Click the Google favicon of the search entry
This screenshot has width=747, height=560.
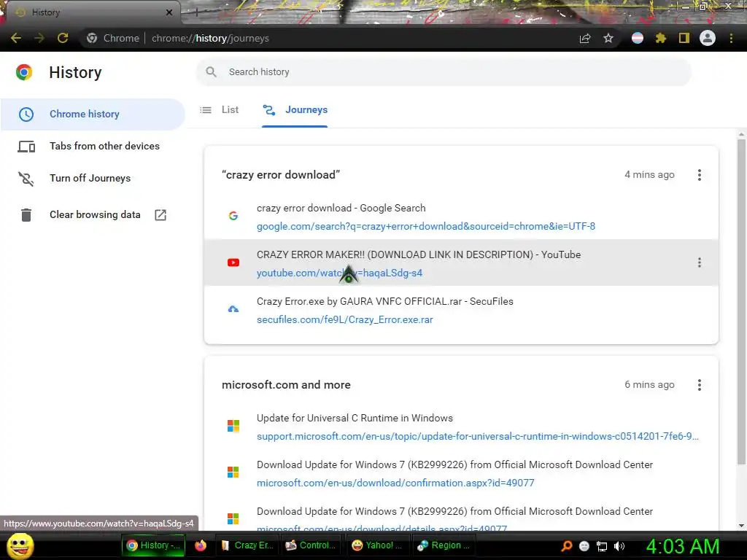[233, 216]
